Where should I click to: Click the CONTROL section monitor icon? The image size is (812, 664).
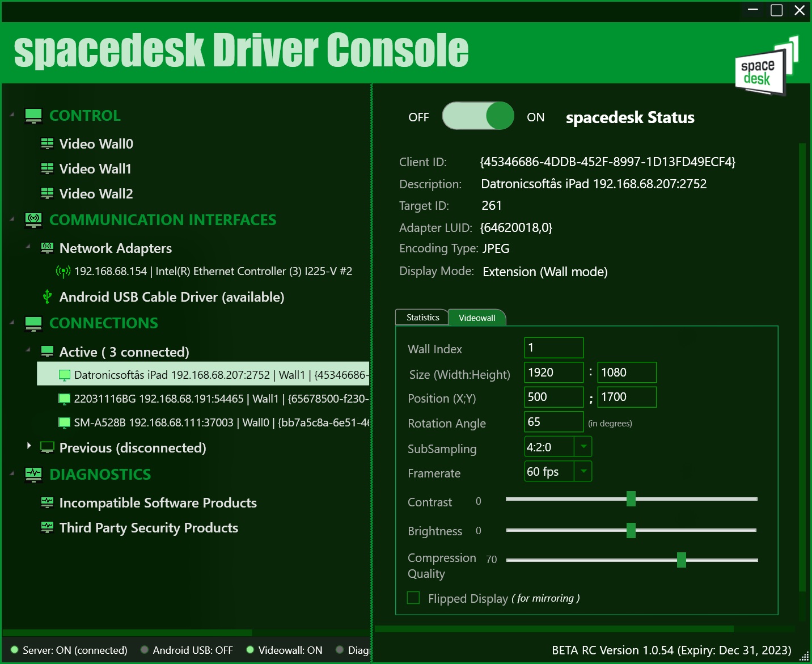tap(33, 116)
